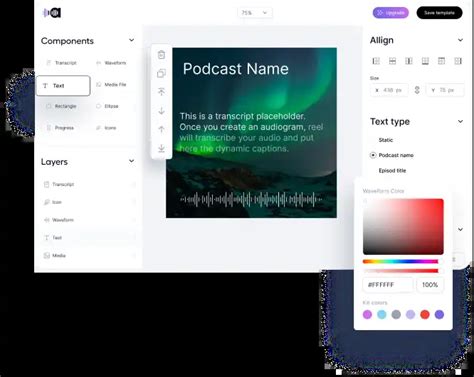Viewport: 474px width, 377px height.
Task: Add a Transcript component
Action: click(x=62, y=63)
